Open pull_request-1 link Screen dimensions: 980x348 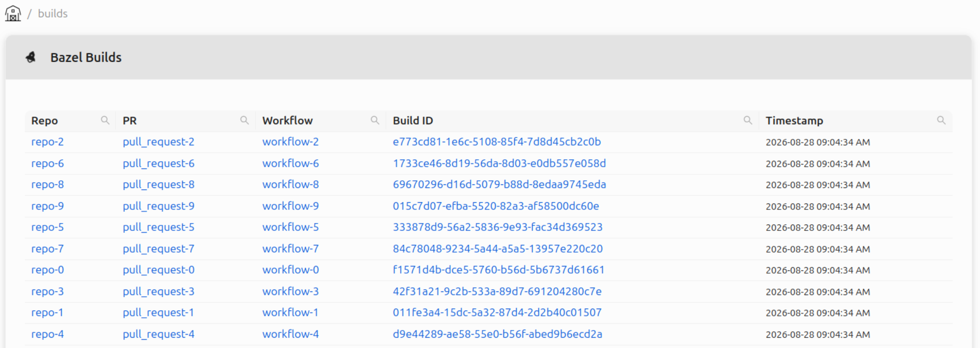pyautogui.click(x=158, y=312)
